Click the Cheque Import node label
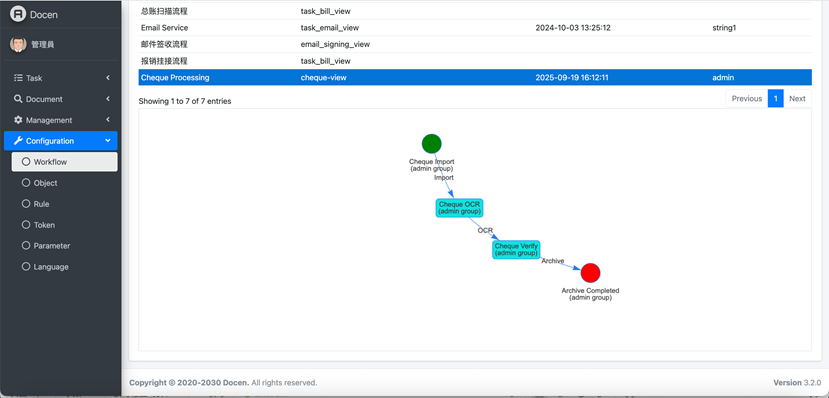 (x=431, y=165)
